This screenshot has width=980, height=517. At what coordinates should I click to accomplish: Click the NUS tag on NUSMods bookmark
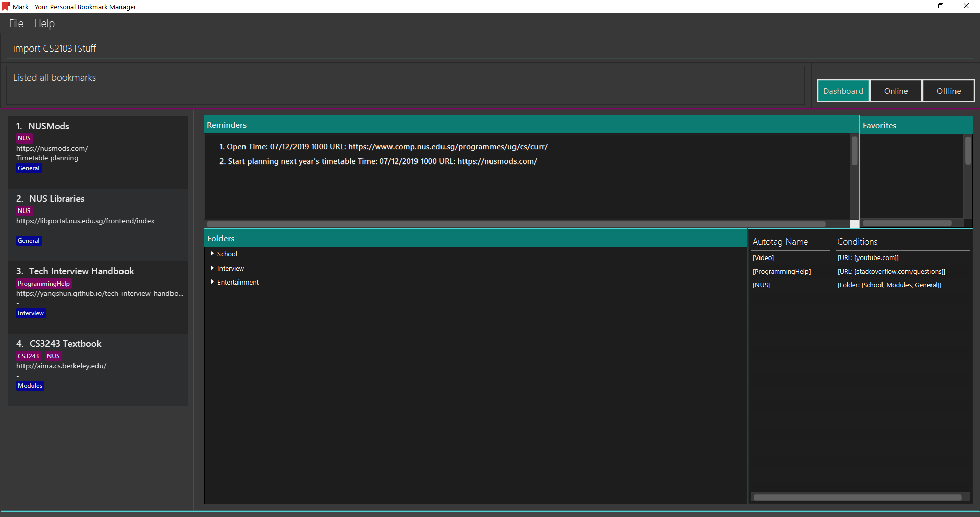[24, 138]
